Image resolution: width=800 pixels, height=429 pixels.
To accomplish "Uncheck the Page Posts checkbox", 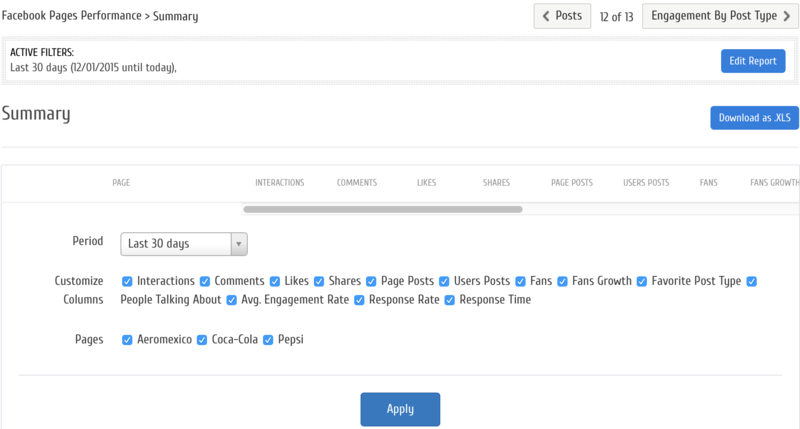I will click(x=371, y=282).
